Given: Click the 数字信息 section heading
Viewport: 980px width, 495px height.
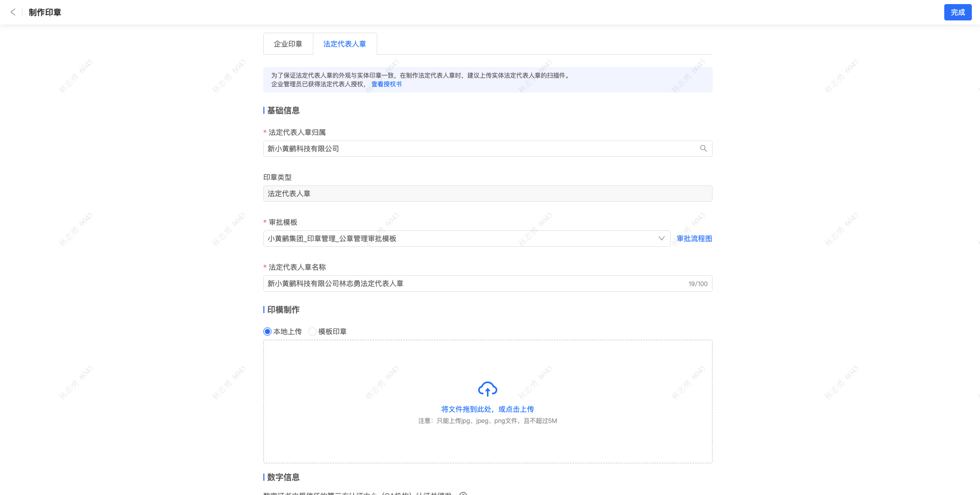Looking at the screenshot, I should click(283, 477).
